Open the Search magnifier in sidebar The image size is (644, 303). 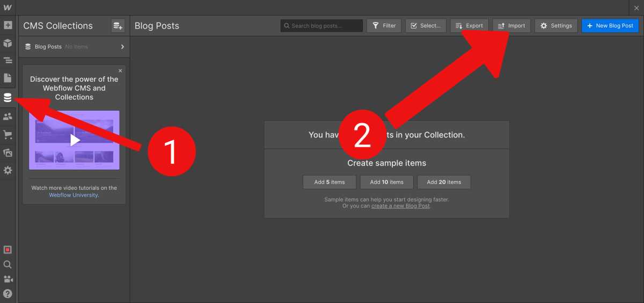click(8, 264)
